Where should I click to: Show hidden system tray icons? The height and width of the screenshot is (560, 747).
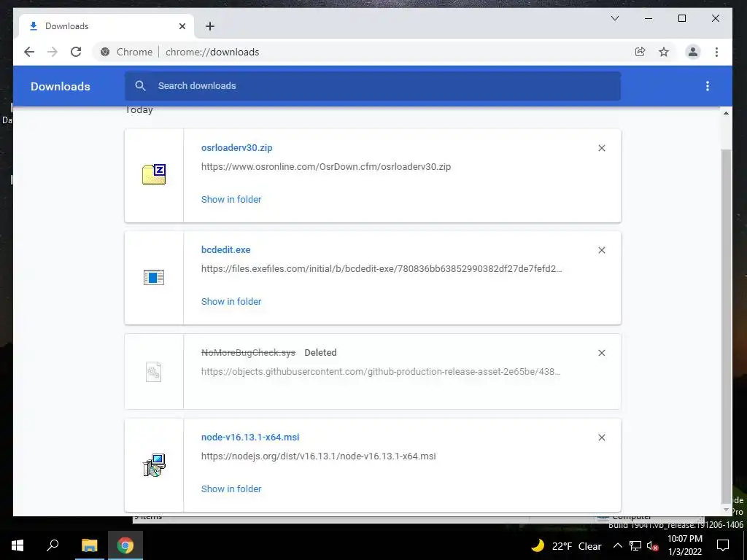[617, 545]
